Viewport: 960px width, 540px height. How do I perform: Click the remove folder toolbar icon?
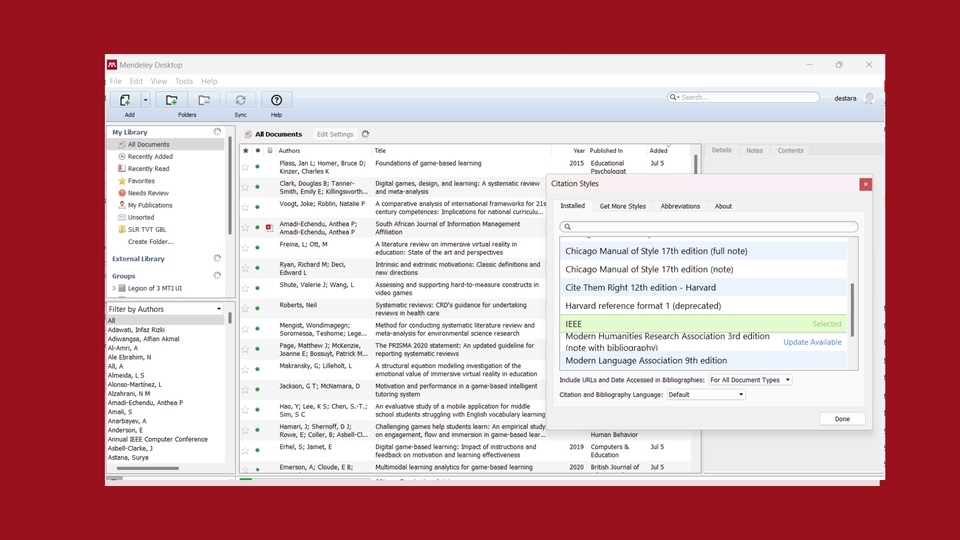point(204,100)
